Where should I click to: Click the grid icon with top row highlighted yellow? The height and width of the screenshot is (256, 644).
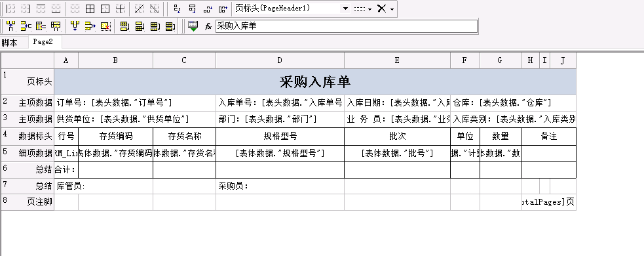pyautogui.click(x=140, y=27)
